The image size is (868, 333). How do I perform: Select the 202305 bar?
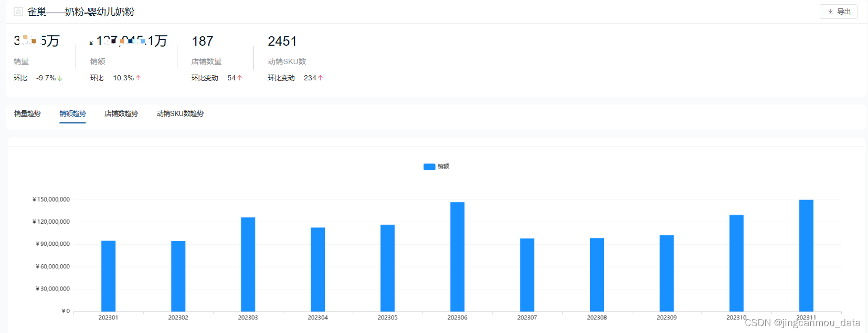pyautogui.click(x=387, y=268)
